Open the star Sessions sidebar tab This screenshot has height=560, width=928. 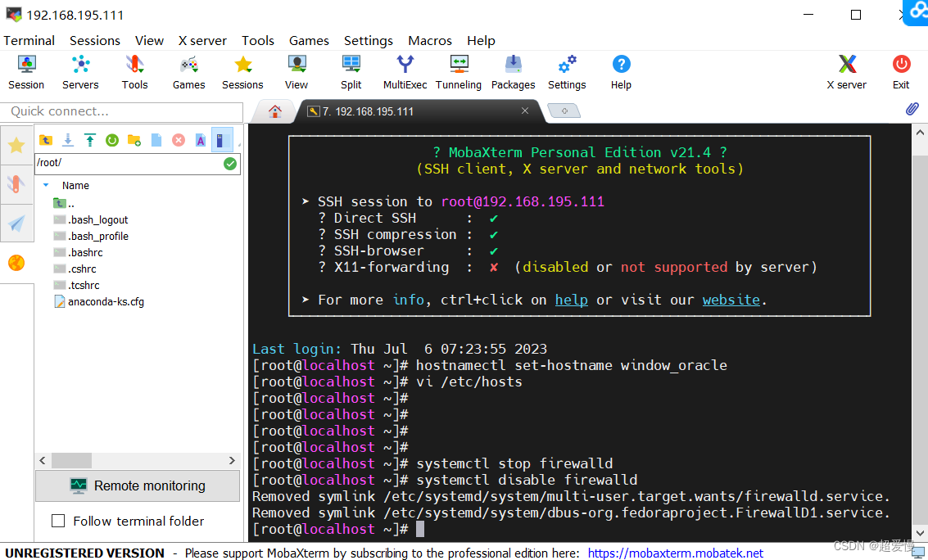[x=16, y=145]
